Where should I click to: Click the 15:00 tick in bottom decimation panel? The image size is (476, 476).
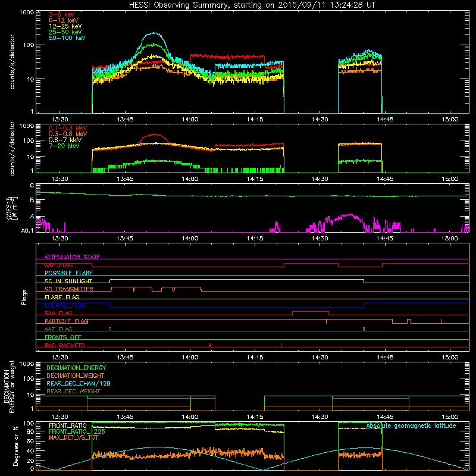pos(450,417)
